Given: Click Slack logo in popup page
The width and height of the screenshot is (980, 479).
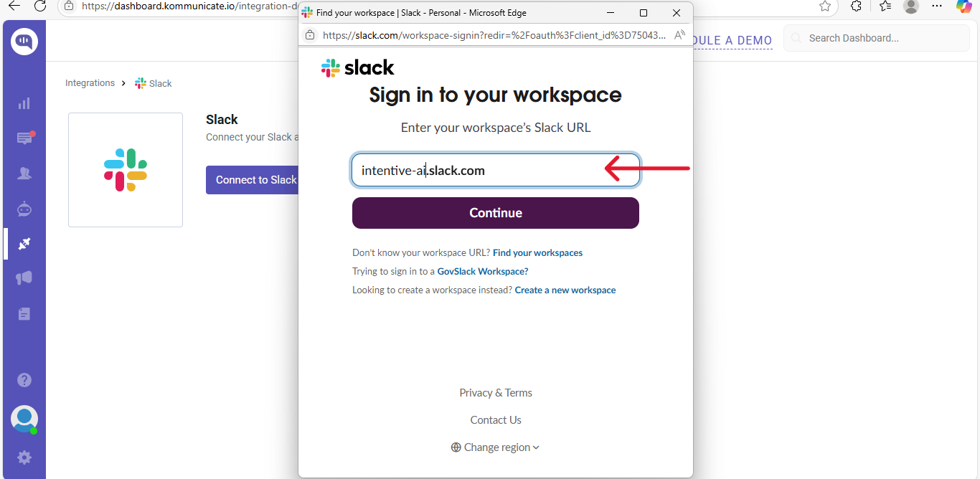Looking at the screenshot, I should [358, 67].
